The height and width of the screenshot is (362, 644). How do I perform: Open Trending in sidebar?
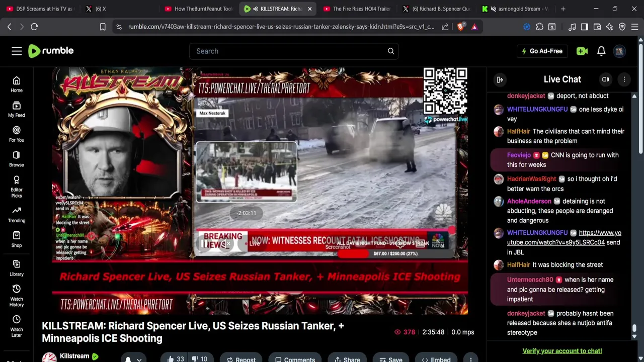click(17, 215)
